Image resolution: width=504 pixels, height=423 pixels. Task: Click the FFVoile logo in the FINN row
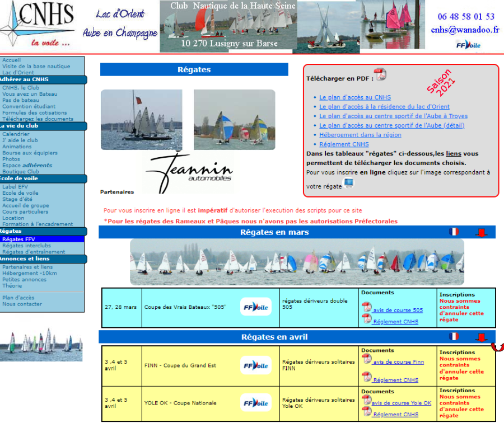[x=256, y=366]
